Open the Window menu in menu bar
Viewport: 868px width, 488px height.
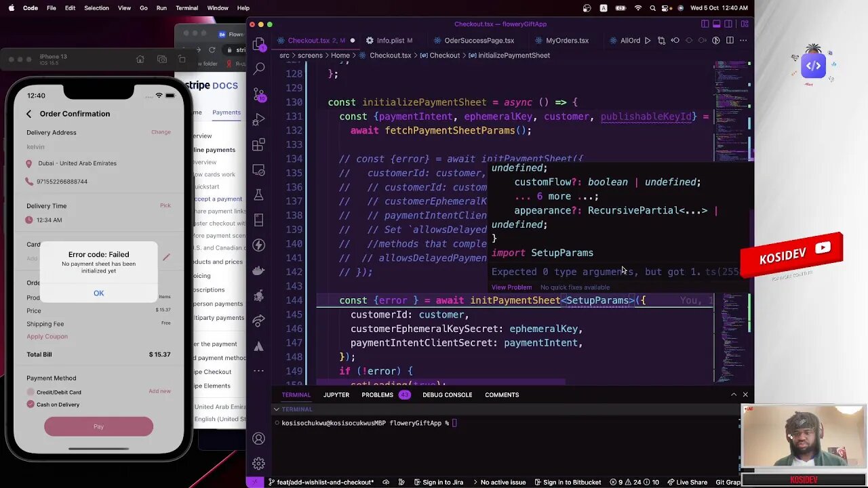(x=218, y=8)
